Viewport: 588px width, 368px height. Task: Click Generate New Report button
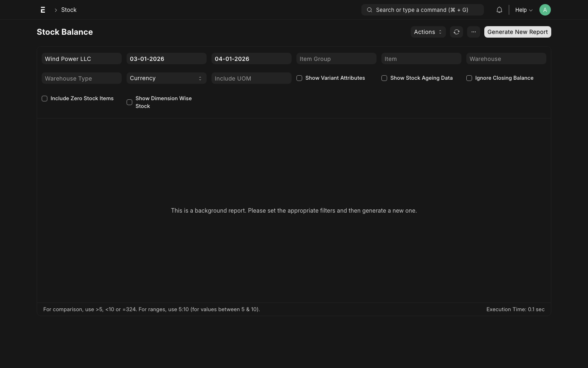(517, 32)
